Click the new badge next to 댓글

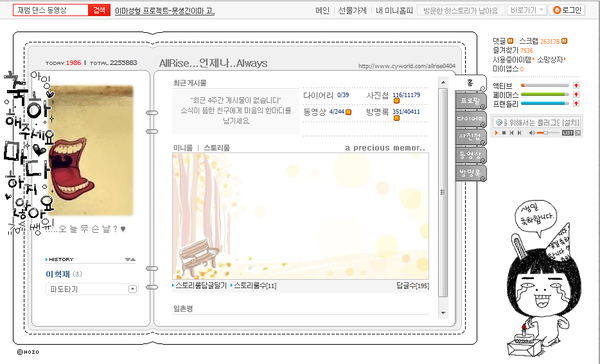[510, 41]
